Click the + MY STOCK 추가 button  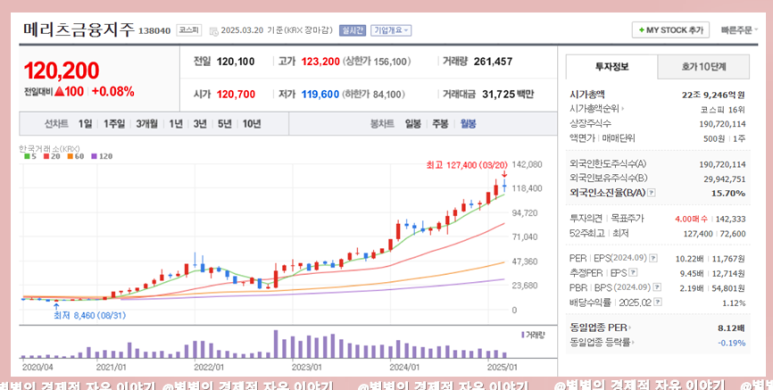(x=670, y=30)
